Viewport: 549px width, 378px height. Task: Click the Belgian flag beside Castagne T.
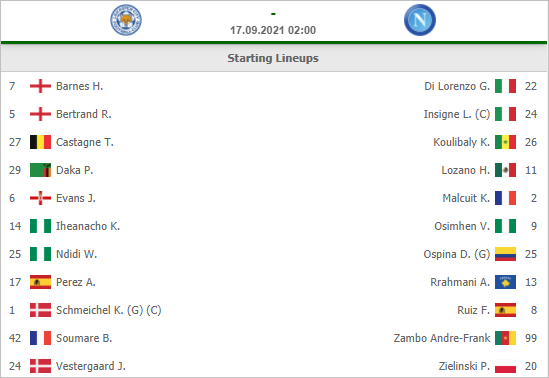40,142
